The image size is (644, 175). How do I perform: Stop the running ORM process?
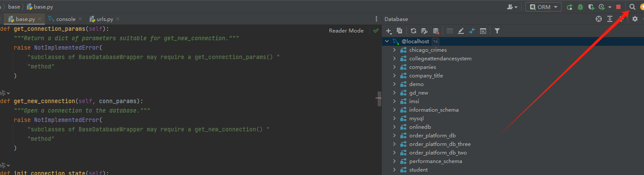pyautogui.click(x=618, y=7)
